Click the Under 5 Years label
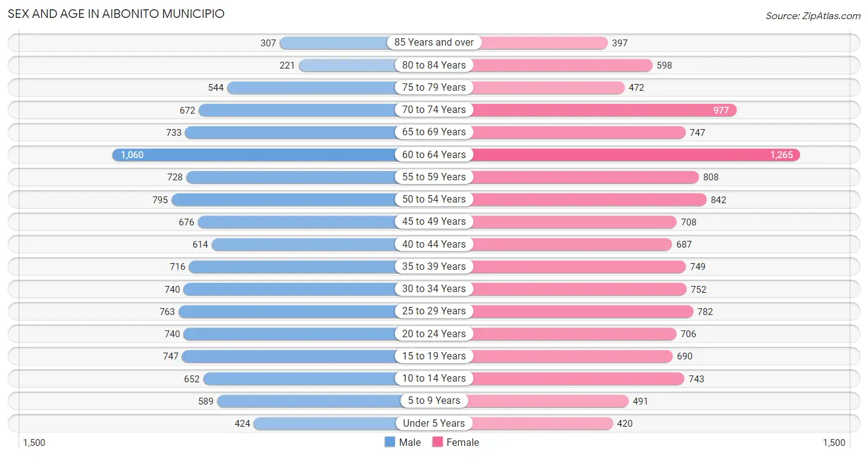This screenshot has width=868, height=457. [x=434, y=423]
